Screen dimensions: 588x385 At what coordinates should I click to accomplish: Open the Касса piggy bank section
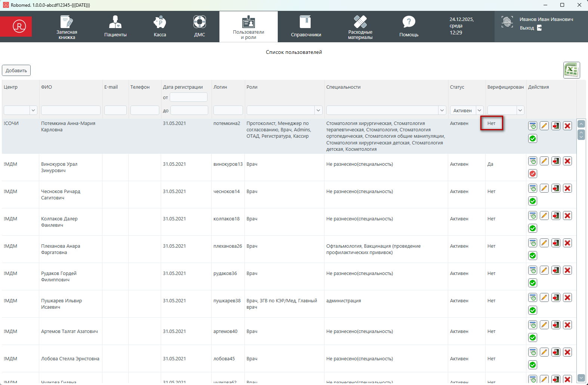(x=160, y=27)
